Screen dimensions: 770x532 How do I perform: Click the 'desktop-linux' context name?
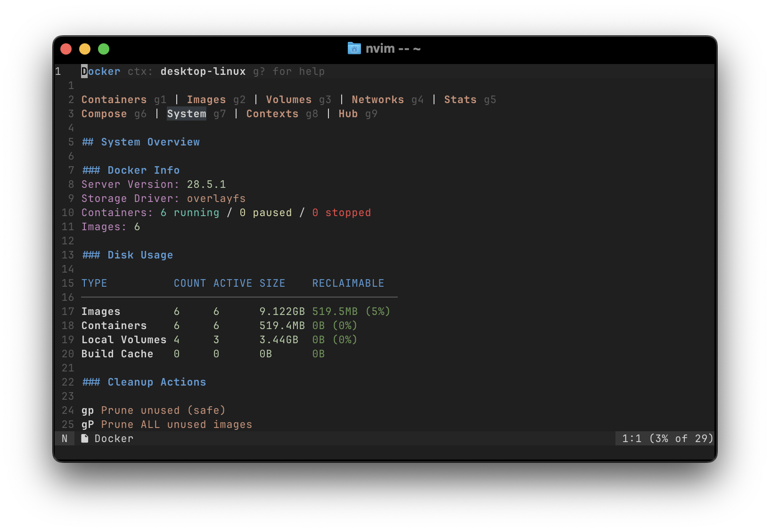pos(203,72)
